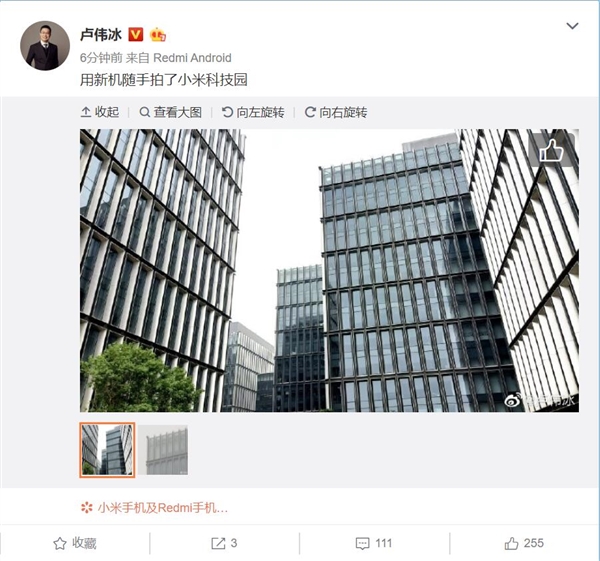Click the main expanded building photo
The width and height of the screenshot is (600, 561).
[329, 271]
